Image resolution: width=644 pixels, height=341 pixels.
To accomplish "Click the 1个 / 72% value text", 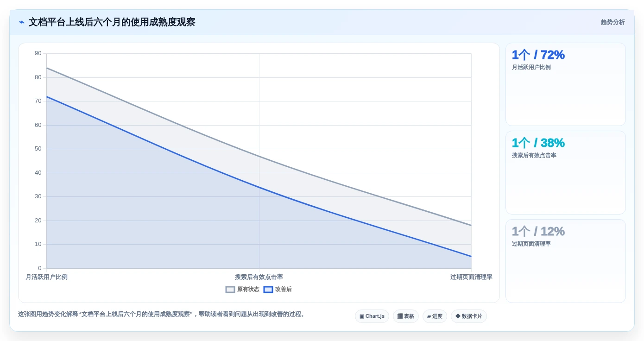I will [538, 55].
